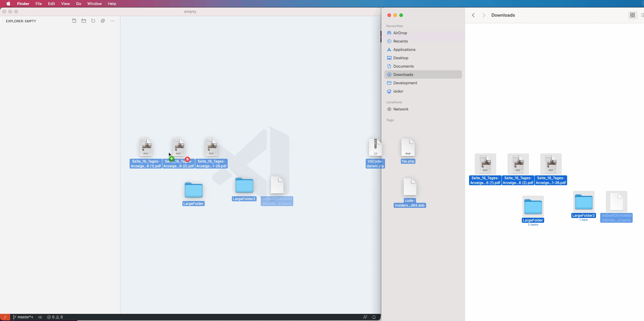This screenshot has height=321, width=644.
Task: Open the Go menu in the menu bar
Action: (x=78, y=4)
